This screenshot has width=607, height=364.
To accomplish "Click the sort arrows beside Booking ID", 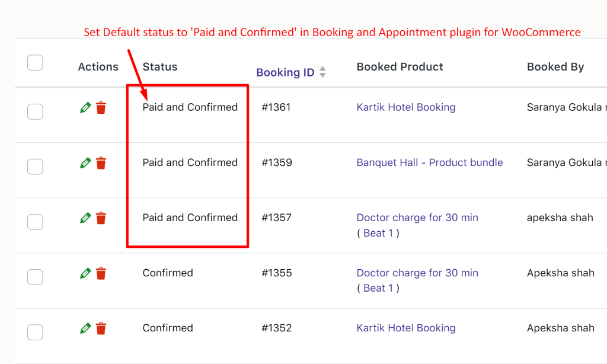I will pos(322,72).
